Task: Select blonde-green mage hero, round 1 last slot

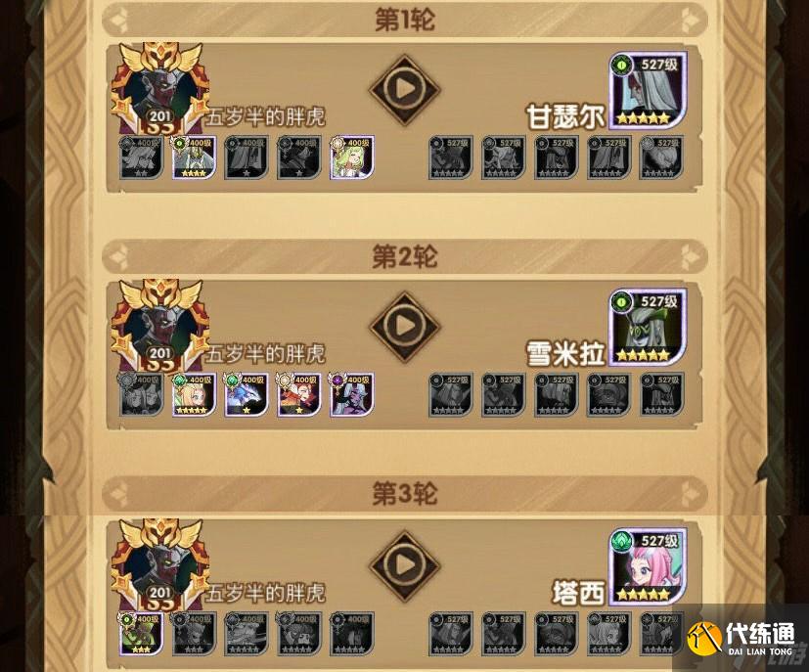Action: pos(352,157)
